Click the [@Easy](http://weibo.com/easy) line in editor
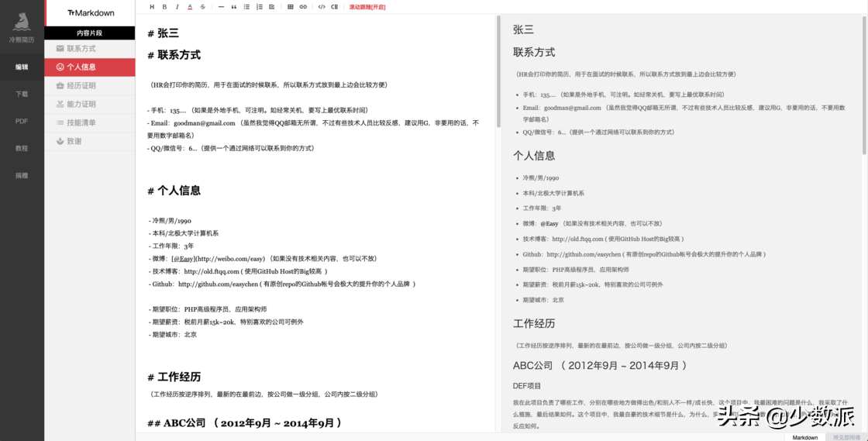This screenshot has height=441, width=868. (x=263, y=258)
